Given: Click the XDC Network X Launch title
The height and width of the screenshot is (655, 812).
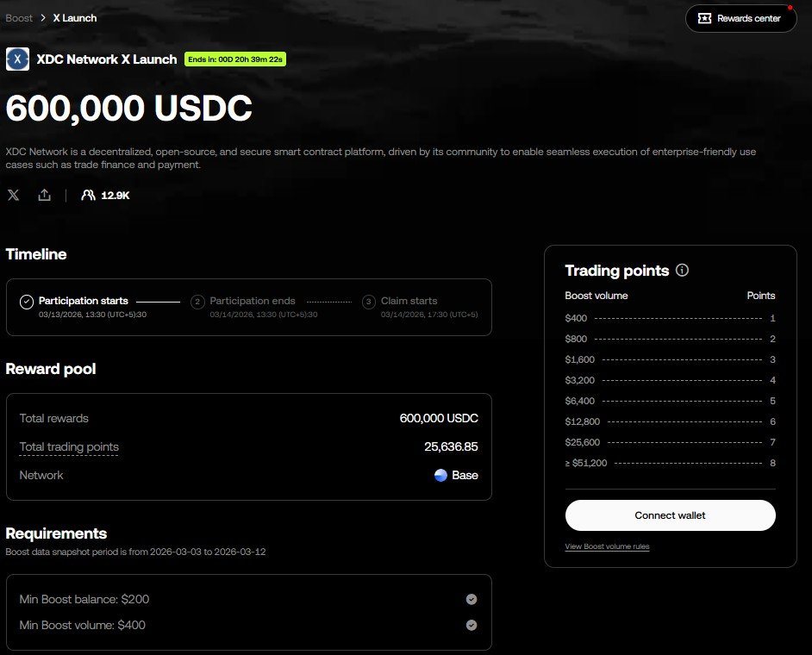Looking at the screenshot, I should click(107, 59).
